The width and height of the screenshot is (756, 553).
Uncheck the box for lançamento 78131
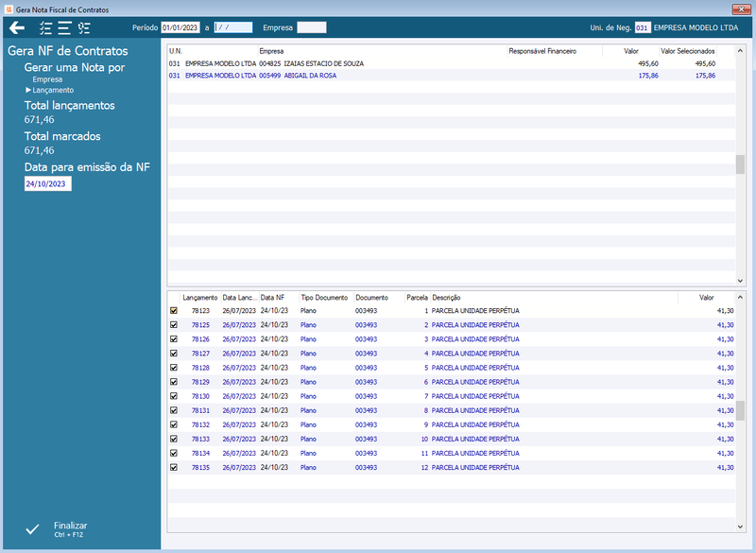click(x=174, y=410)
